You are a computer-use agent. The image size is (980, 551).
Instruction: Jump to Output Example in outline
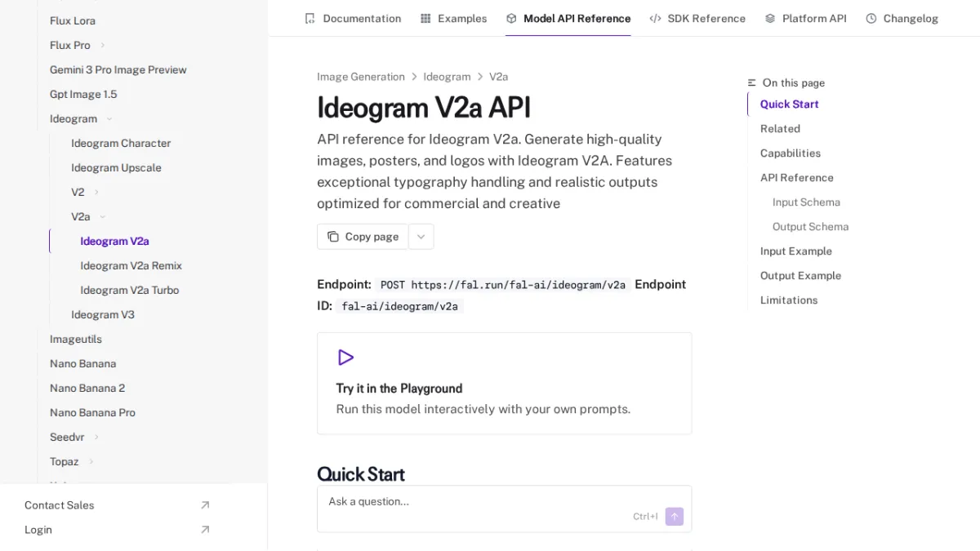pos(800,276)
